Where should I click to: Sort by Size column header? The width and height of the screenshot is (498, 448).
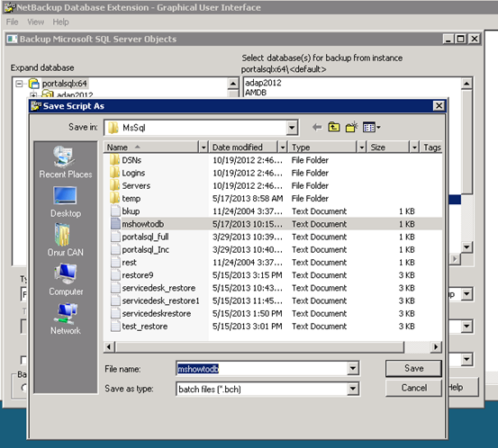pos(388,148)
